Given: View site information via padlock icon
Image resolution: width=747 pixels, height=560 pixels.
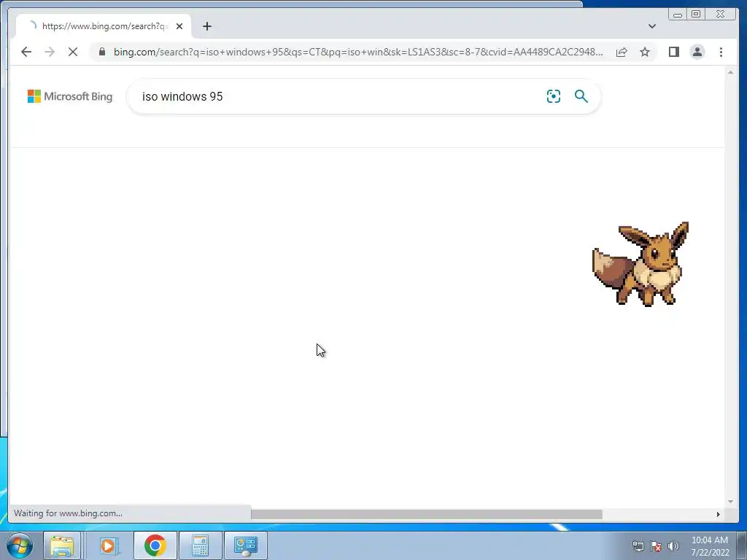Looking at the screenshot, I should pyautogui.click(x=102, y=52).
